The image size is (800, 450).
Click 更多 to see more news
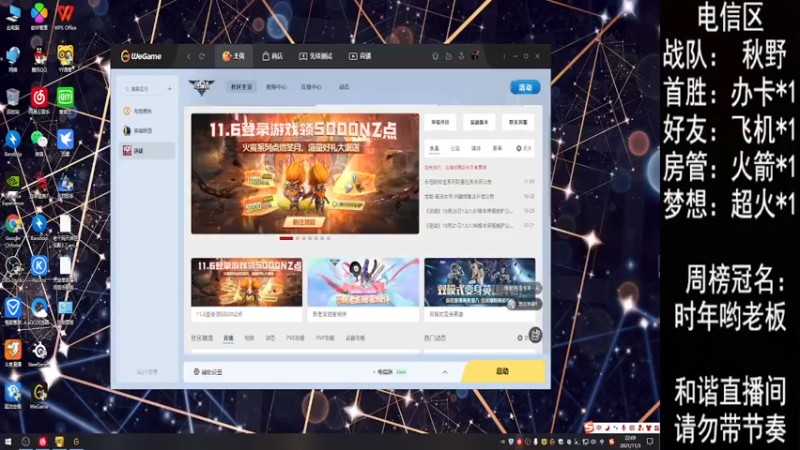point(524,148)
